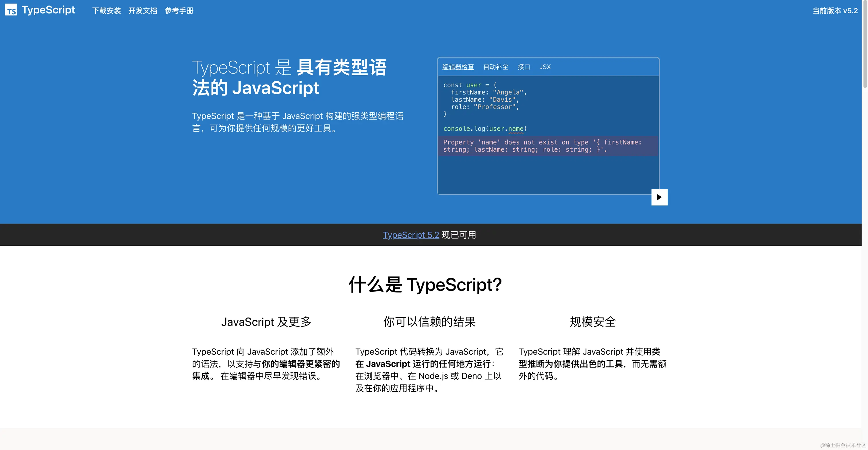Click the Property 'name' error message box
Image resolution: width=868 pixels, height=450 pixels.
pos(548,146)
